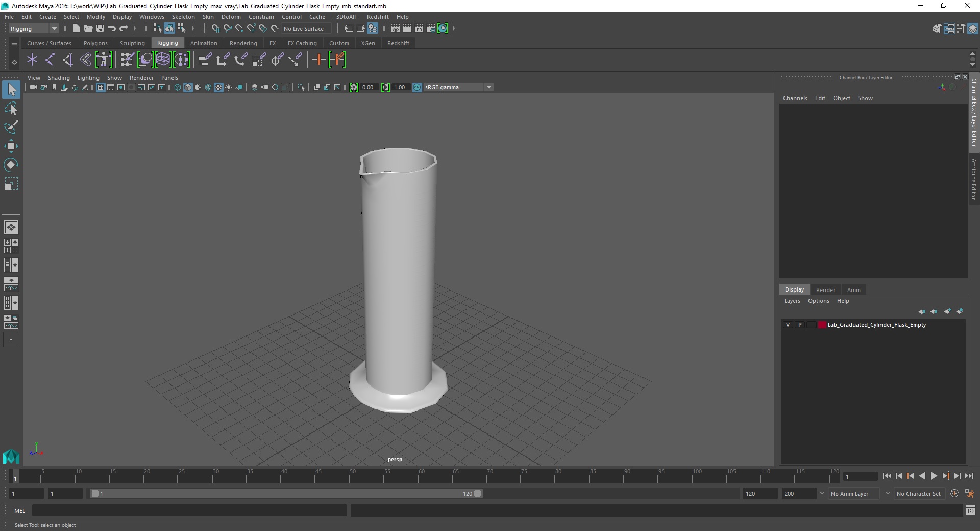The image size is (980, 531).
Task: Toggle use all lights bulb icon
Action: [x=229, y=87]
